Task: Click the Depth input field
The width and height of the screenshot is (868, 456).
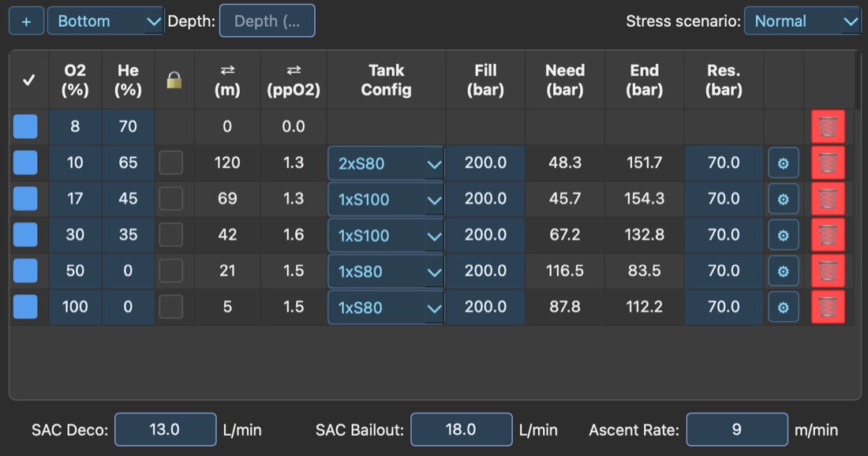Action: 268,21
